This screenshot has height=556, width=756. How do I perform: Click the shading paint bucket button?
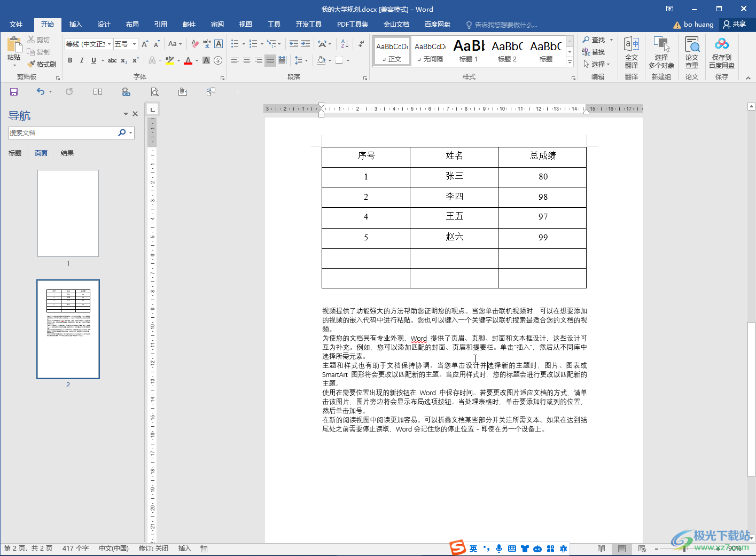click(x=321, y=60)
